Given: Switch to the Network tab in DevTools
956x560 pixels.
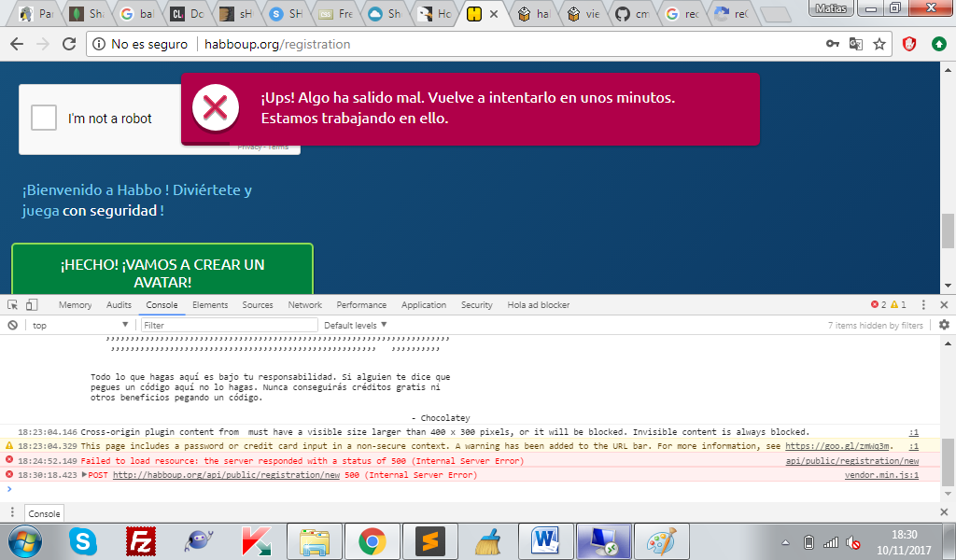Looking at the screenshot, I should tap(306, 304).
